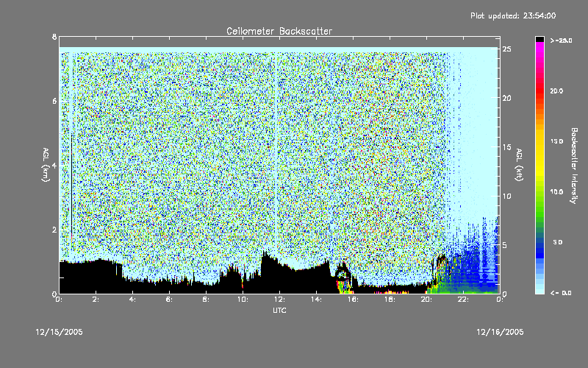Click the "10" tick on the kft axis
The height and width of the screenshot is (368, 588).
506,196
